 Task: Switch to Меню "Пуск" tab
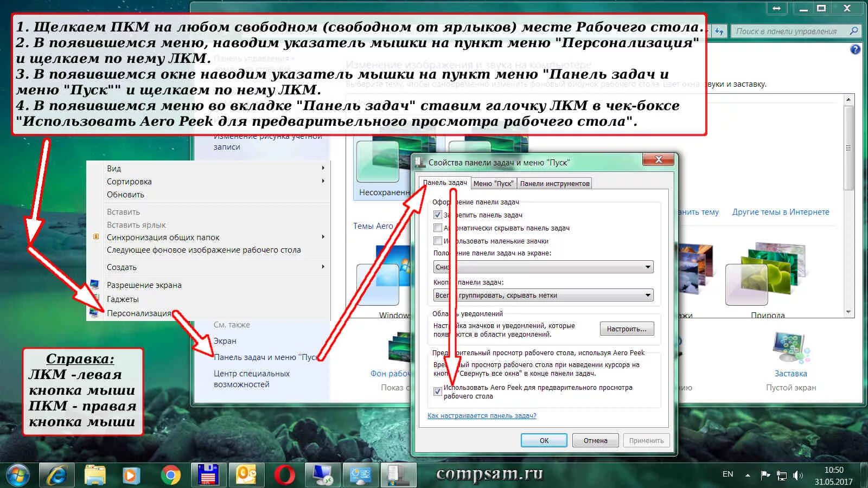(x=493, y=183)
